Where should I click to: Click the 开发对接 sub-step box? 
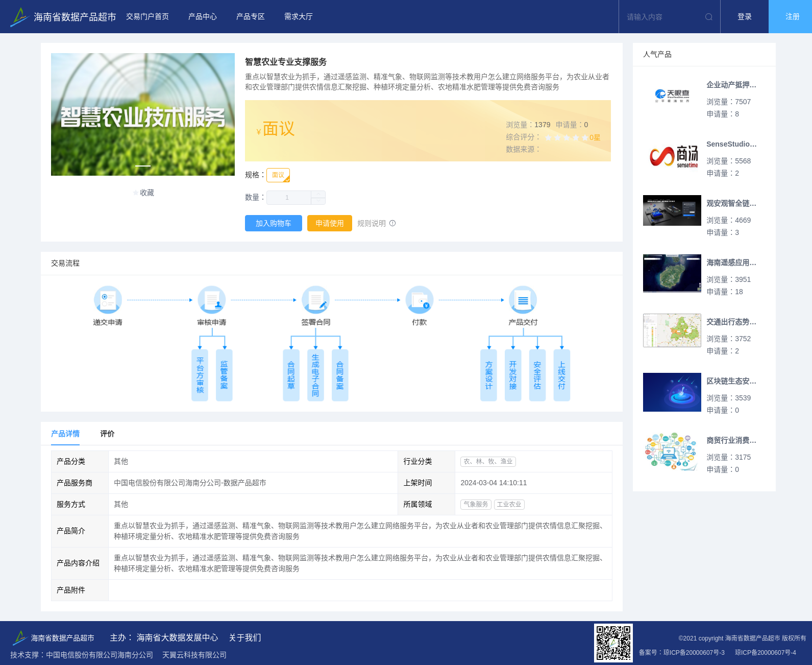point(513,375)
